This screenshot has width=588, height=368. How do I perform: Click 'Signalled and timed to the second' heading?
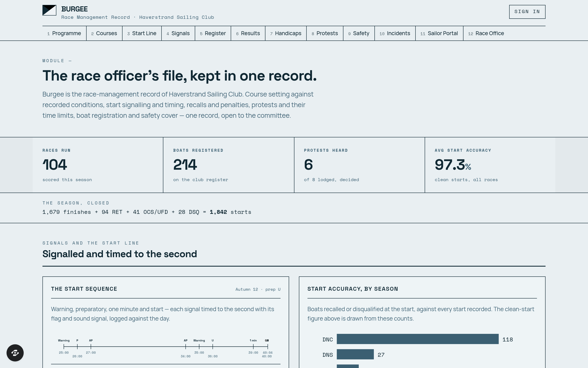pyautogui.click(x=120, y=254)
